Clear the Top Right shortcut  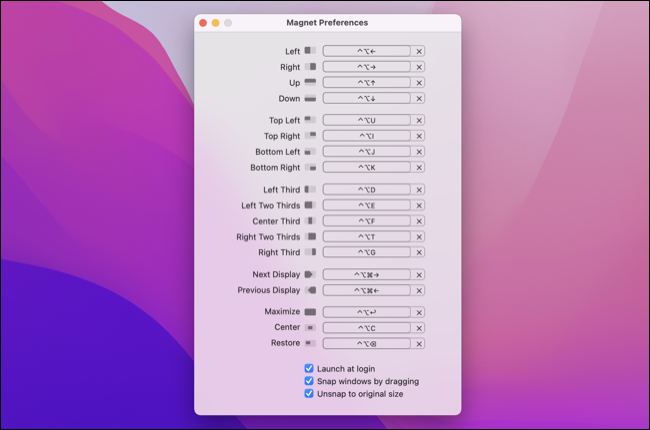419,136
